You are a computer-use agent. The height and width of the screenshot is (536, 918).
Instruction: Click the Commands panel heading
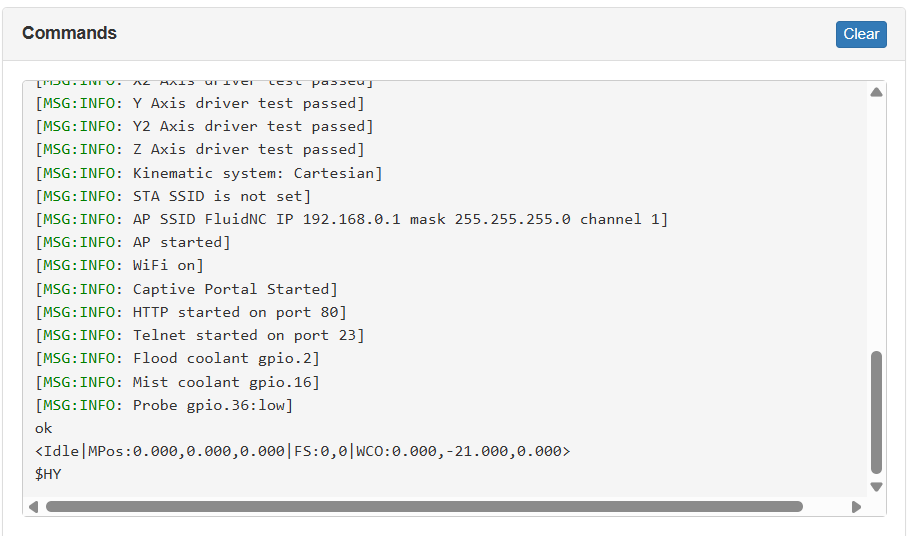coord(69,33)
